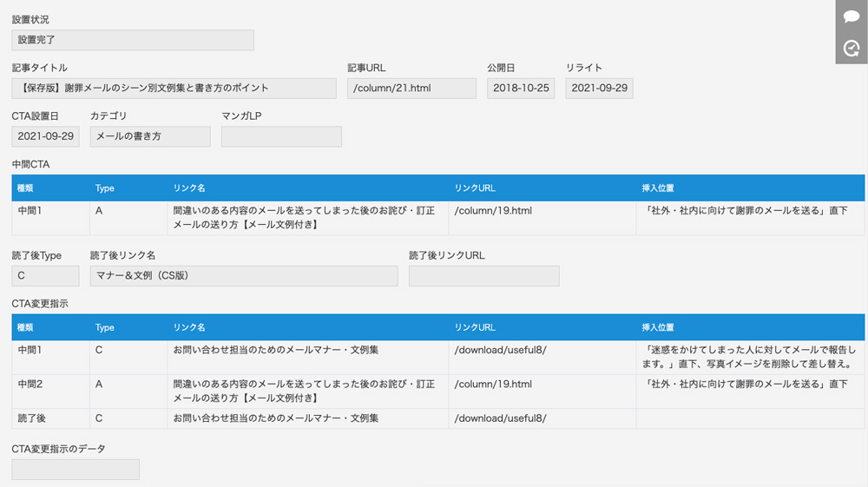868x487 pixels.
Task: Select the 中間2 row in the CTA変更指示 table
Action: 437,392
